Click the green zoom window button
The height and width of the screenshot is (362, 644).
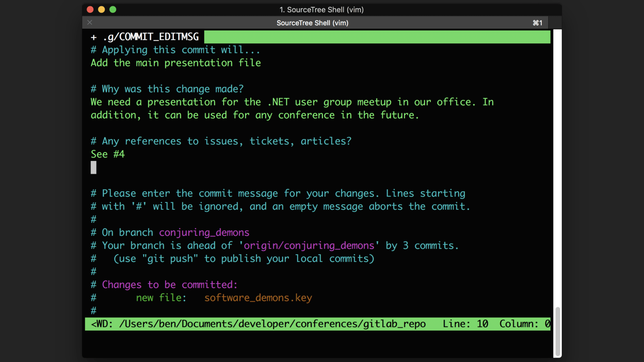(113, 10)
